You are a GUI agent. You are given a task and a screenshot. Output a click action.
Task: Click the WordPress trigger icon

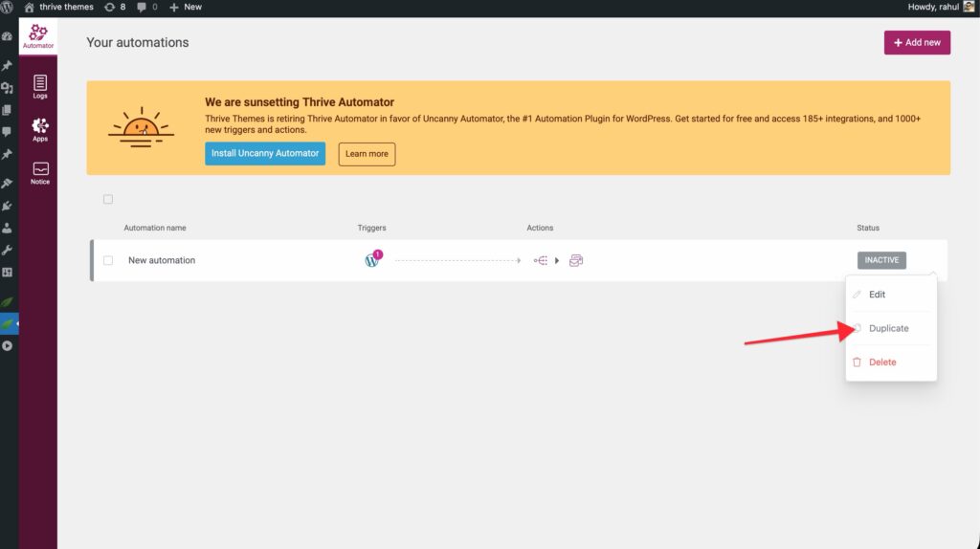click(372, 260)
